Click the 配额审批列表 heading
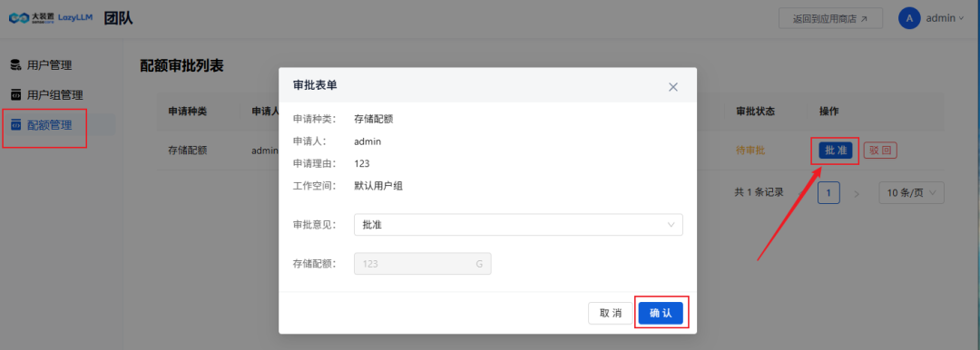 [181, 65]
